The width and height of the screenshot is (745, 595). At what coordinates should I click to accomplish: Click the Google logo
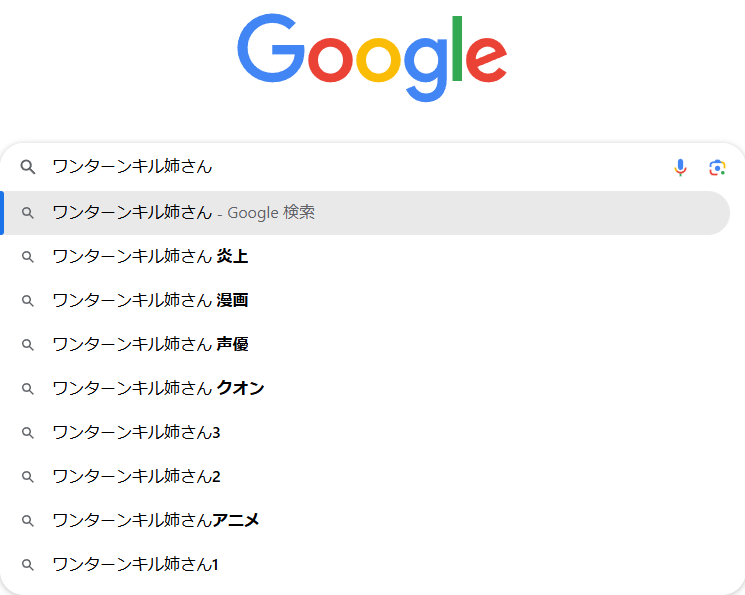click(372, 58)
